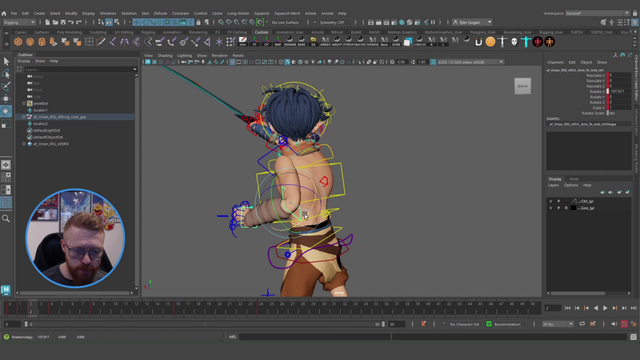Open the Tyler Gogan account dropdown
Viewport: 640px width, 360px height.
[x=472, y=22]
